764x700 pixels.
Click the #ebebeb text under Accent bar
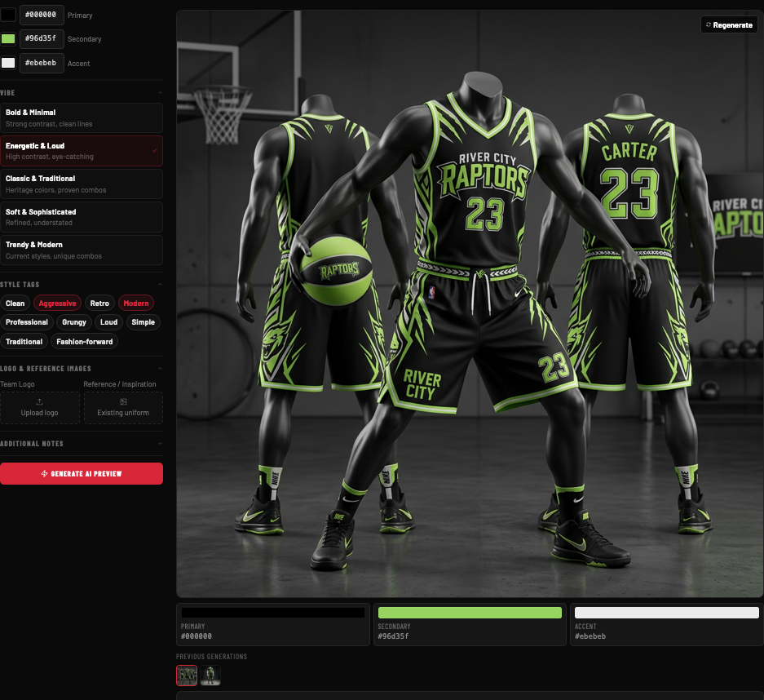click(x=590, y=636)
